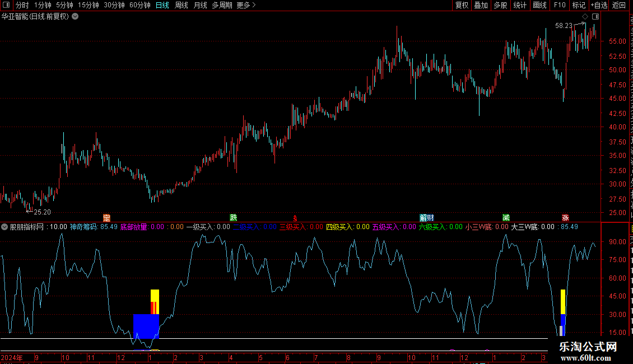Switch to the 分时 chart tab

tap(22, 5)
